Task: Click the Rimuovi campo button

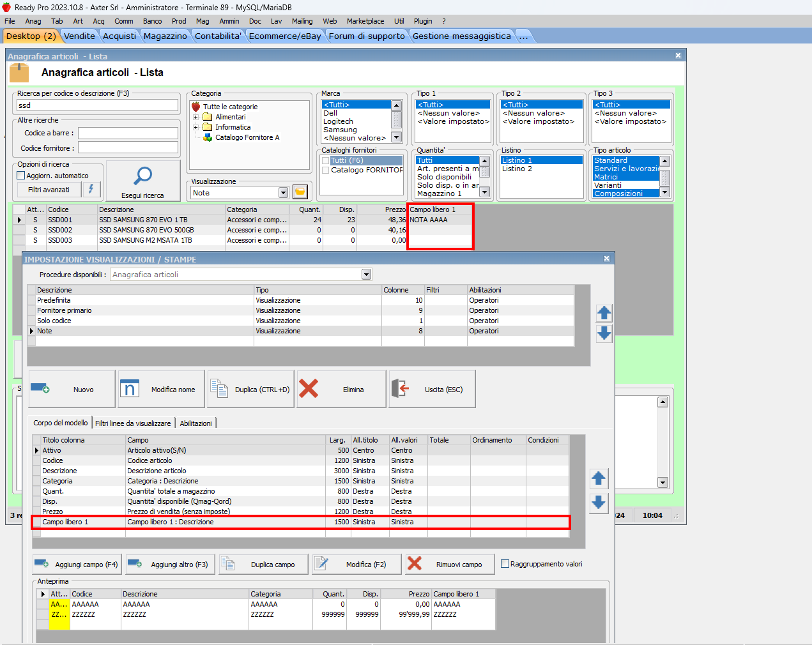Action: 450,564
